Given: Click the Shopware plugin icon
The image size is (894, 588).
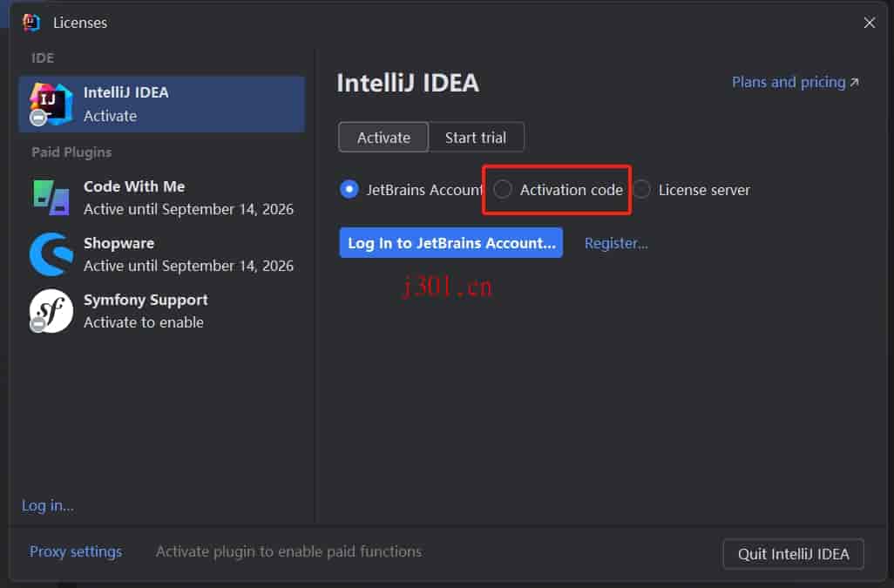Looking at the screenshot, I should coord(51,254).
